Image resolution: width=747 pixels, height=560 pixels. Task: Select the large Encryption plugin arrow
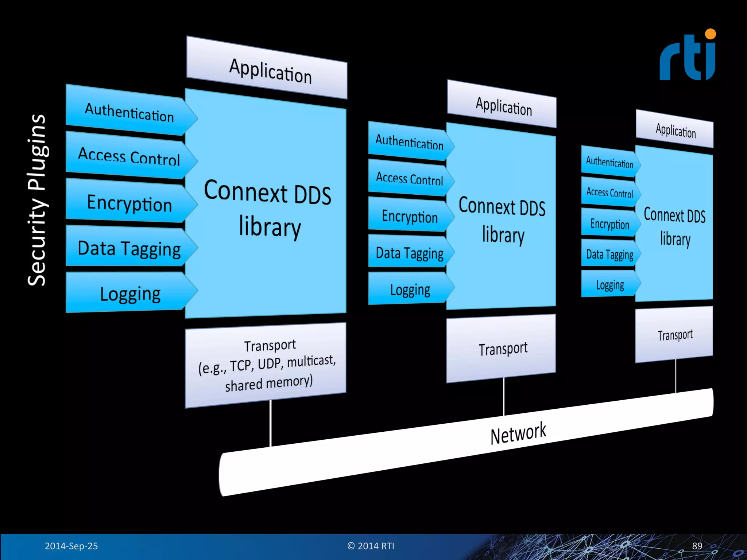coord(129,202)
